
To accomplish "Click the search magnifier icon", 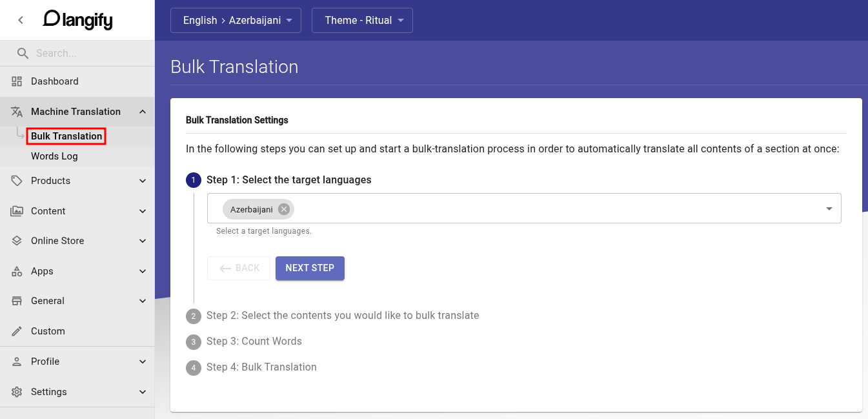I will click(23, 53).
